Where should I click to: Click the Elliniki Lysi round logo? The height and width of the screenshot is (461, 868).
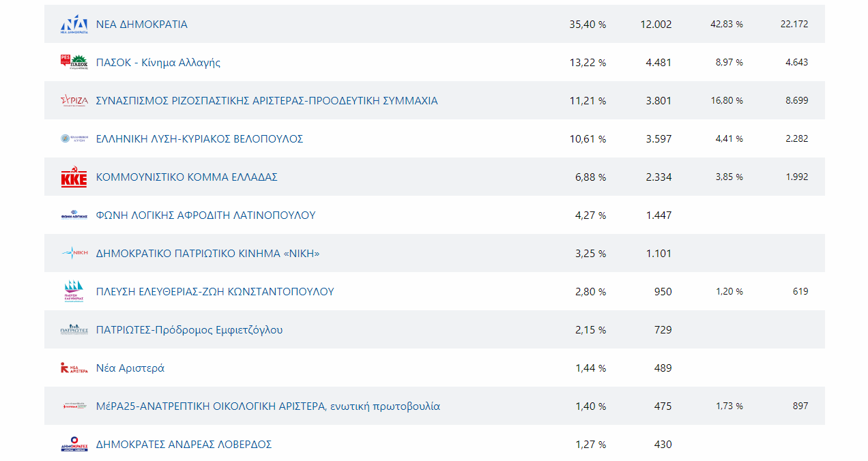[x=74, y=138]
